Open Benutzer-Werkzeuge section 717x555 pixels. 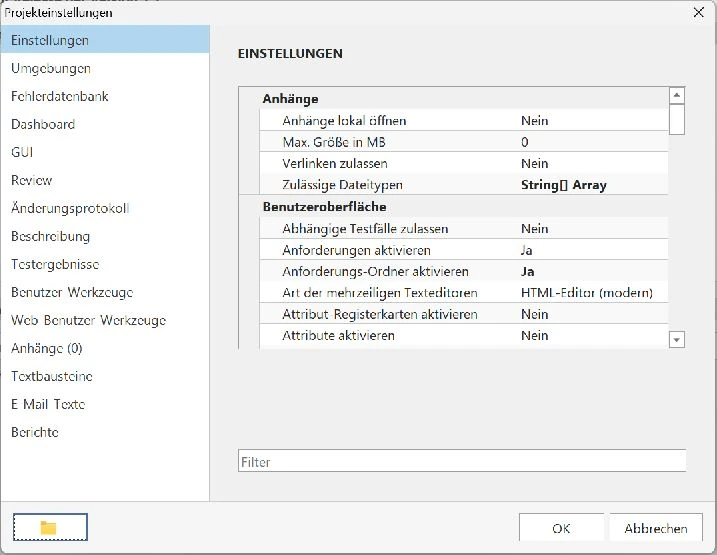coord(105,292)
